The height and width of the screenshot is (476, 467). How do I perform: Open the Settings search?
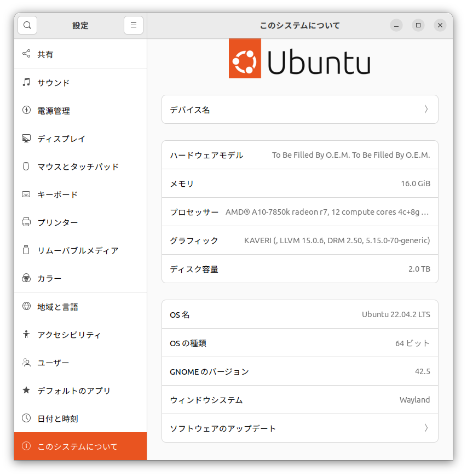[x=27, y=25]
